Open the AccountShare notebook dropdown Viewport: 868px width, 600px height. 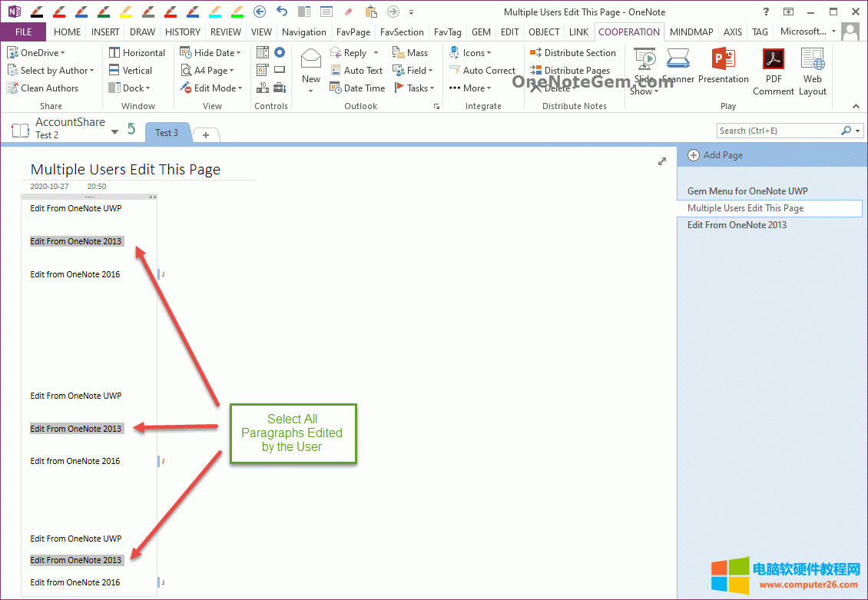tap(114, 131)
